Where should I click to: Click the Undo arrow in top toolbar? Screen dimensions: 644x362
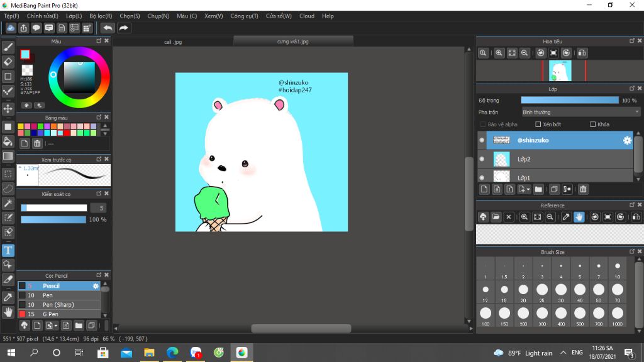point(108,28)
